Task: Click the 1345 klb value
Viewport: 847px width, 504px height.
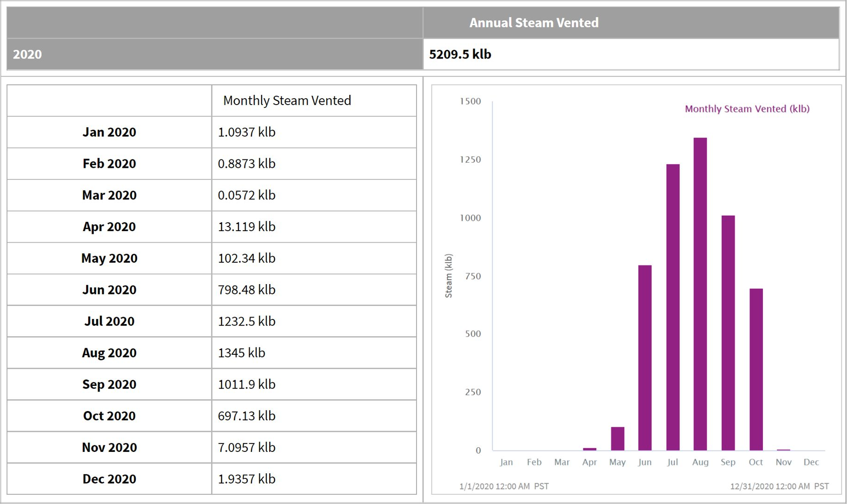Action: 241,353
